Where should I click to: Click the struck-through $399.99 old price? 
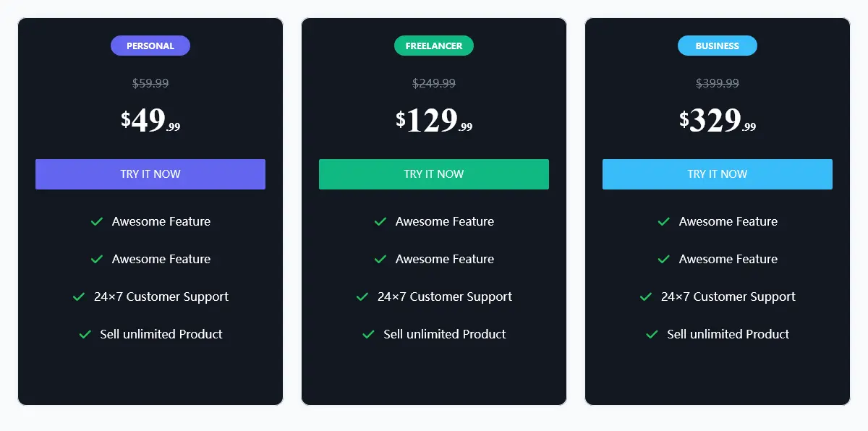(718, 83)
